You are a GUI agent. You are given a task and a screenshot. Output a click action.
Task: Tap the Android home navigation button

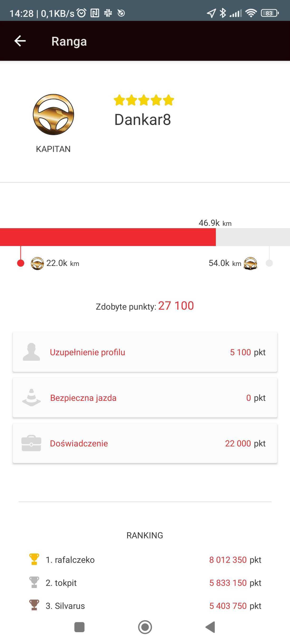coord(145,627)
